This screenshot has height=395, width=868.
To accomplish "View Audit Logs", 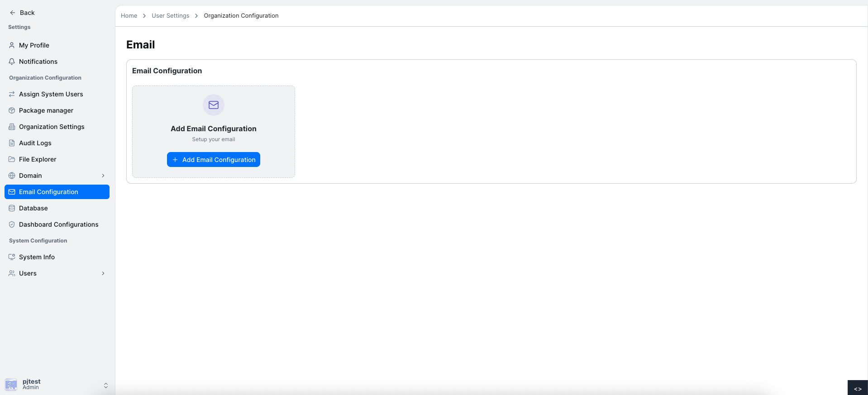I will click(57, 143).
